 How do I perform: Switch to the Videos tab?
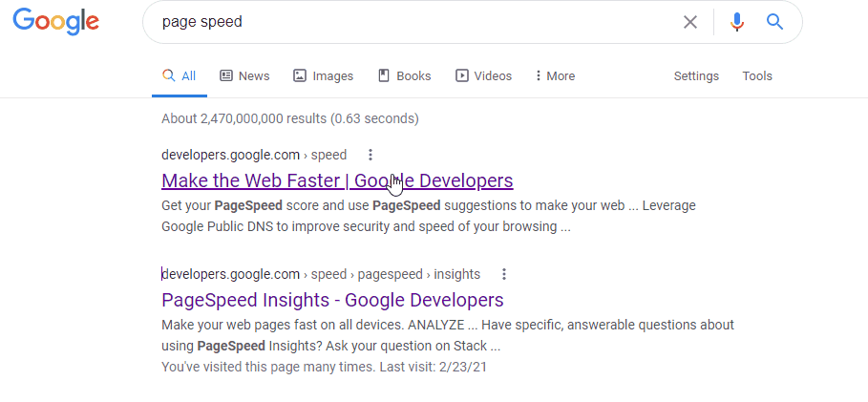[483, 76]
